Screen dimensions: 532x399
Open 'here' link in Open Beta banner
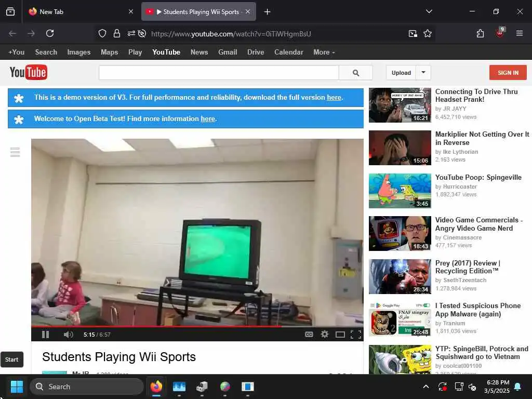208,119
